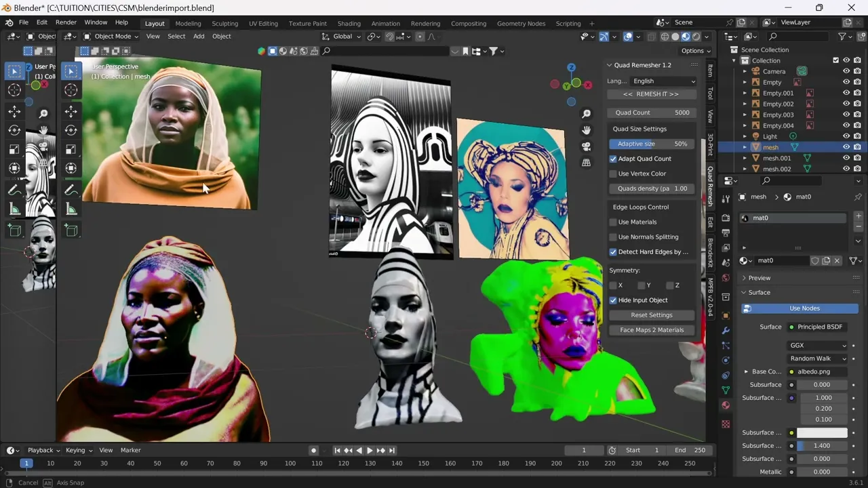This screenshot has width=868, height=488.
Task: Click the Reset Settings button
Action: (652, 315)
